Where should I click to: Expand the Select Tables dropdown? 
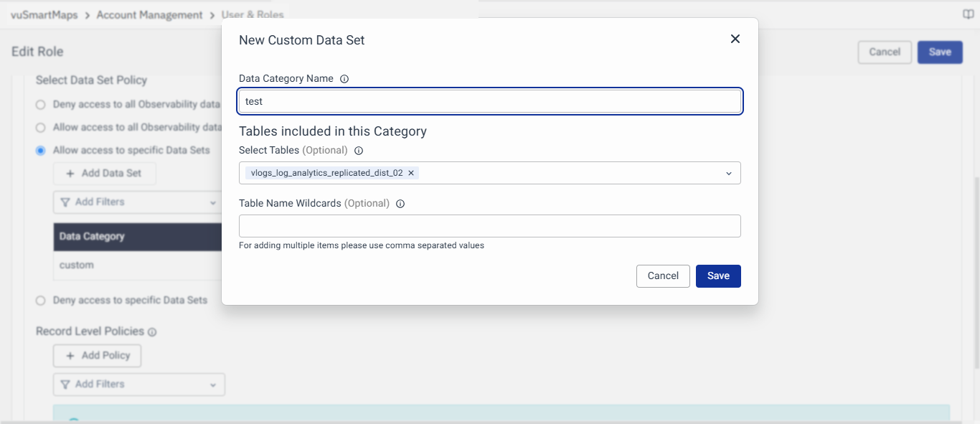[x=728, y=173]
